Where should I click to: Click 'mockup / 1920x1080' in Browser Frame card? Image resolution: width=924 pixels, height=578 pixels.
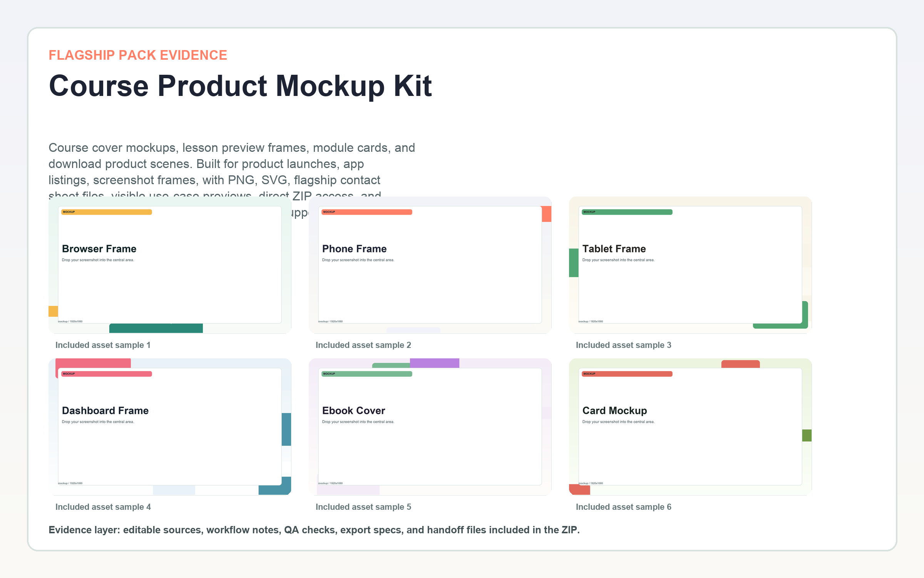pos(70,321)
